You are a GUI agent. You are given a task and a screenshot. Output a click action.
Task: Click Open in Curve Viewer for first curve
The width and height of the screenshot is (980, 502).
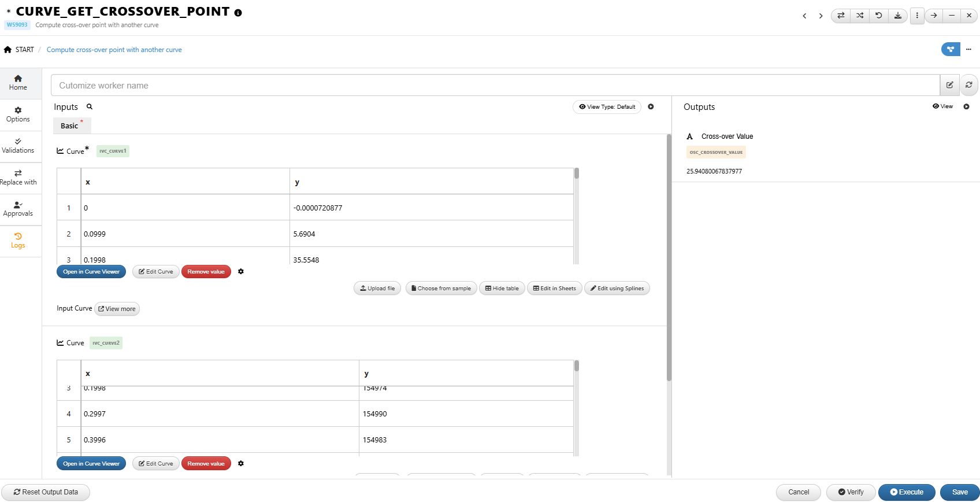tap(91, 272)
